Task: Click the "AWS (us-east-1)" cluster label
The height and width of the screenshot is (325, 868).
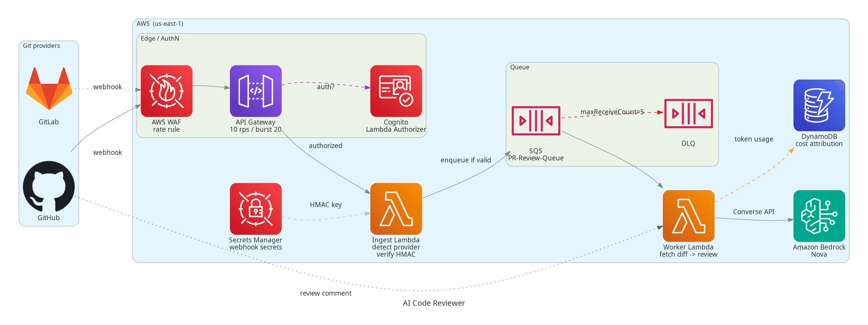Action: (x=160, y=24)
